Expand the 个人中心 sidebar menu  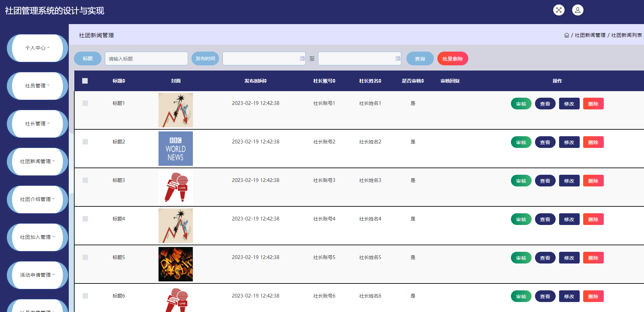click(x=37, y=48)
